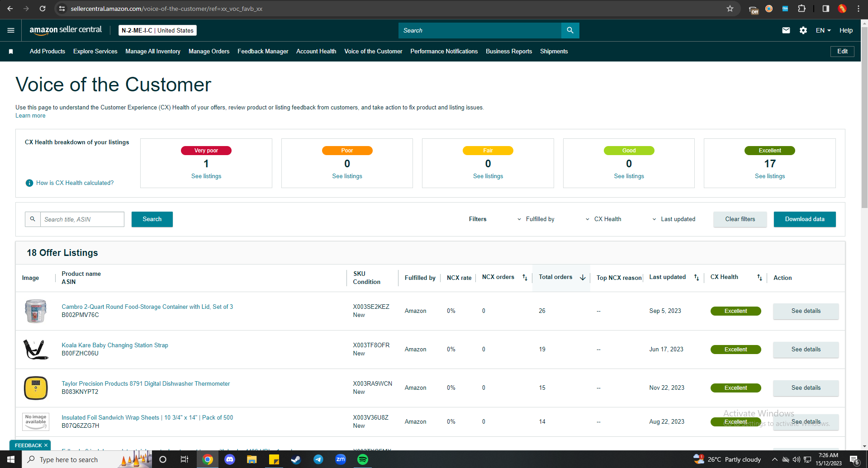See listings under Excellent
The width and height of the screenshot is (868, 468).
pyautogui.click(x=770, y=176)
